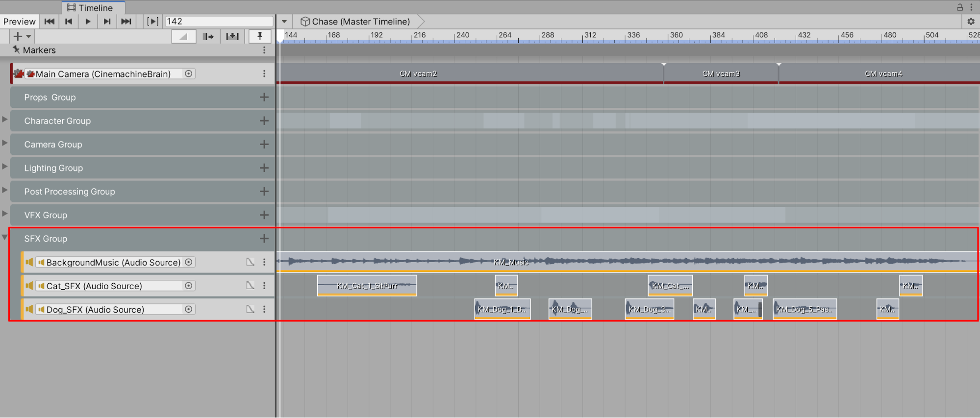Go to the previous frame
The width and height of the screenshot is (980, 418).
(x=69, y=22)
